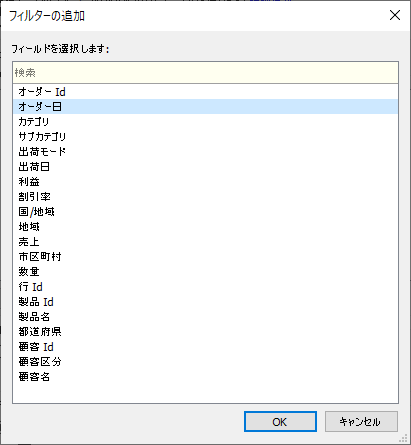Click the キャンセル button
This screenshot has width=411, height=445.
[x=361, y=422]
